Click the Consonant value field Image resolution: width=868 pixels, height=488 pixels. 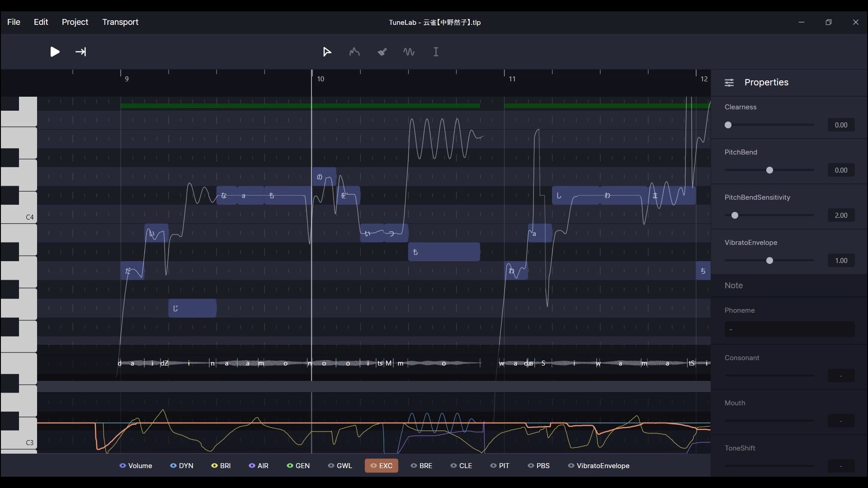(x=841, y=376)
